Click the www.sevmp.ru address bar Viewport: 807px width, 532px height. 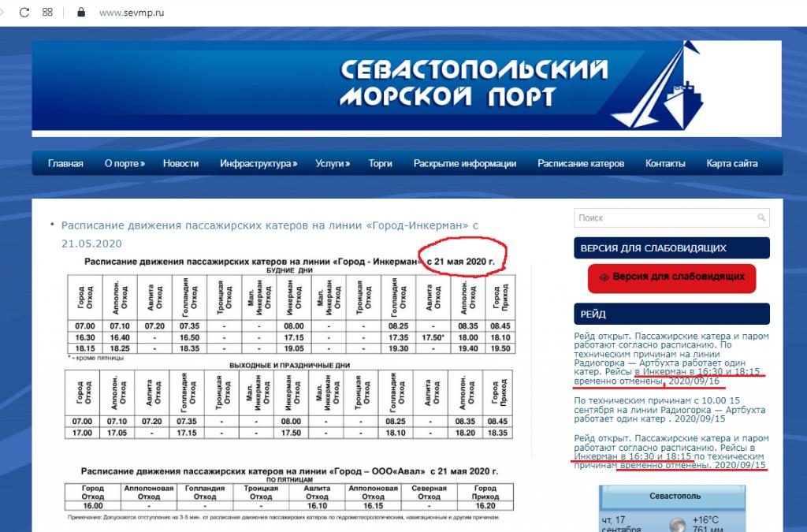point(132,13)
